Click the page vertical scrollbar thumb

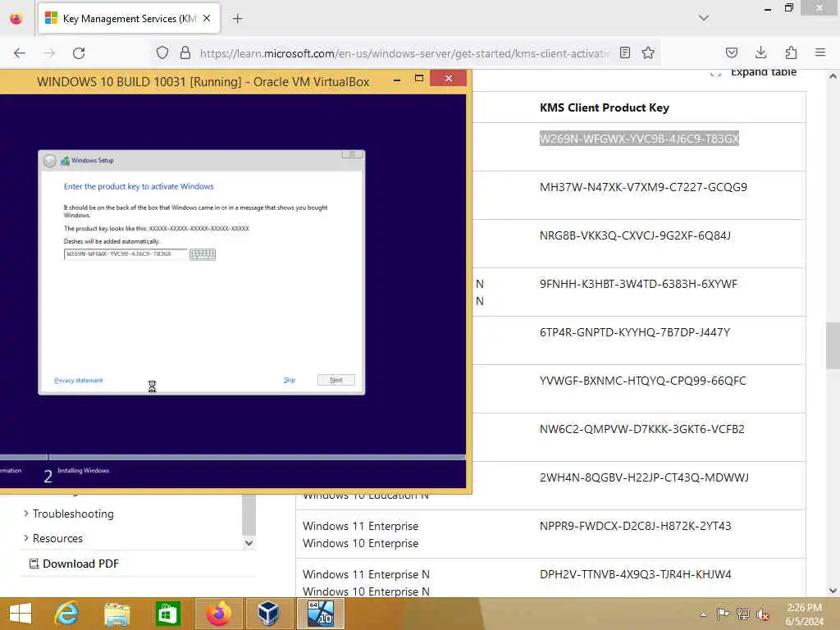pyautogui.click(x=833, y=346)
